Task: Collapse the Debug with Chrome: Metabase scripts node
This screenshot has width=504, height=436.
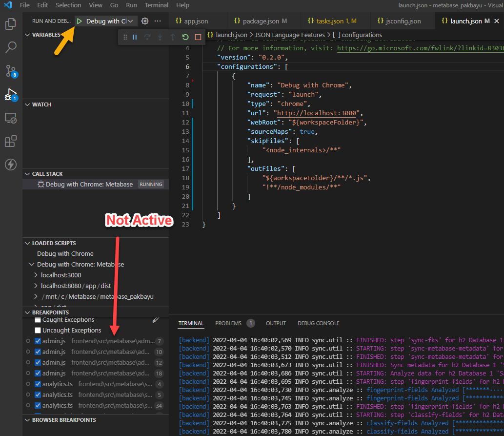Action: tap(32, 265)
